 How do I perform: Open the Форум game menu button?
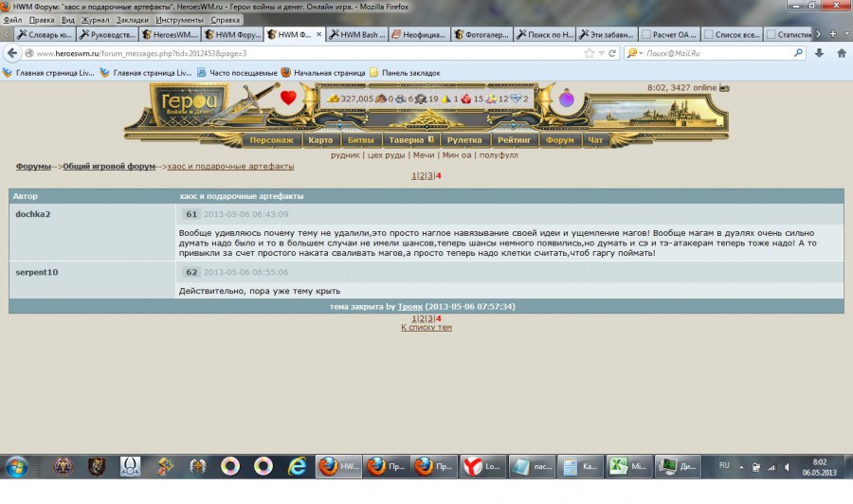pyautogui.click(x=560, y=139)
